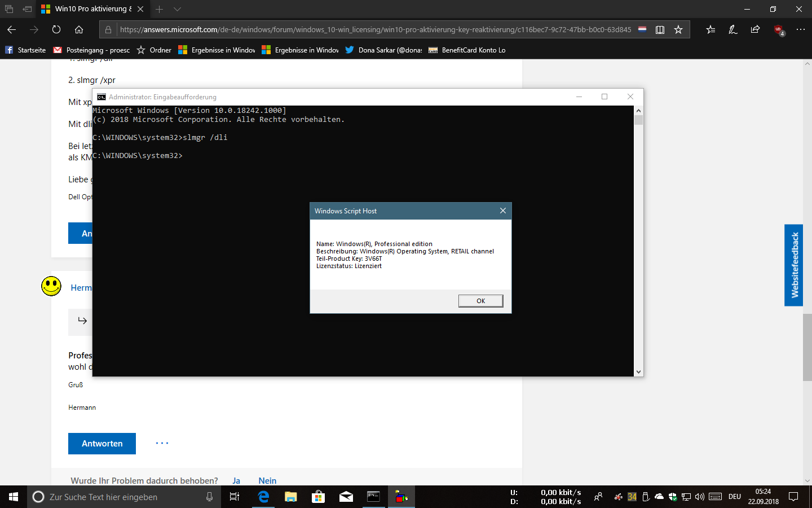Open Mail app from the taskbar
This screenshot has width=812, height=508.
pyautogui.click(x=346, y=497)
